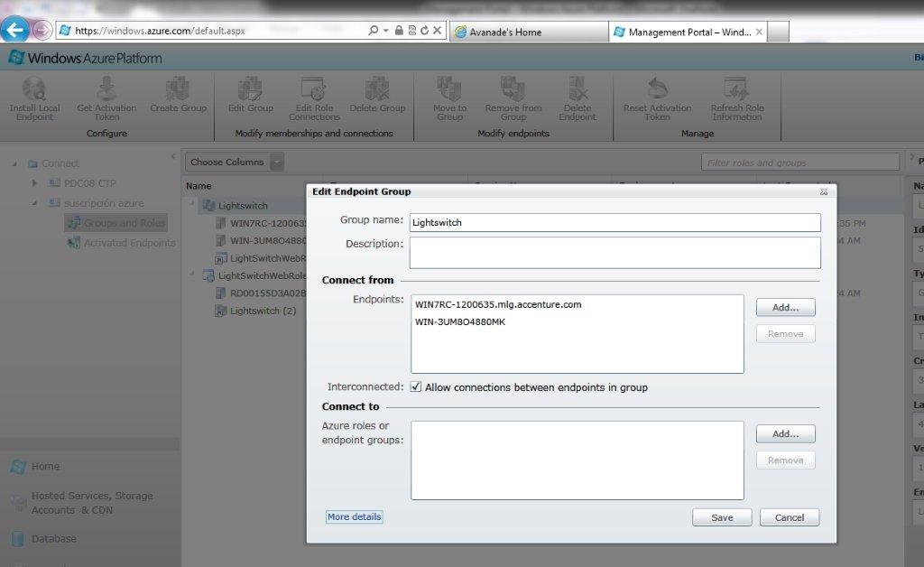Click the Home link in left navigation
Image resolution: width=924 pixels, height=567 pixels.
coord(45,466)
